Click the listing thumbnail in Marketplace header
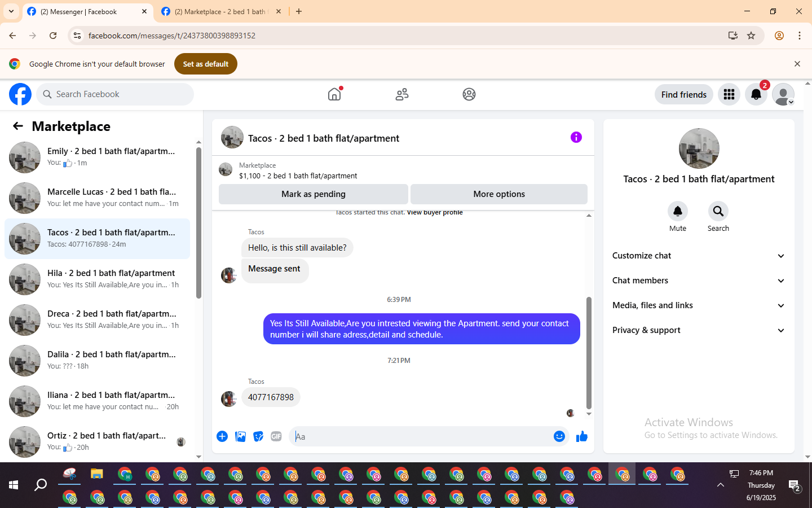This screenshot has width=812, height=508. point(226,169)
